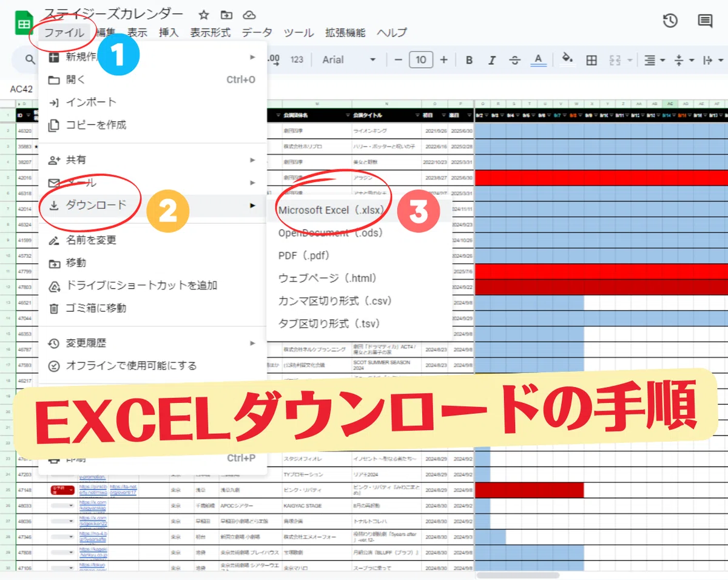The width and height of the screenshot is (728, 580).
Task: Click the font size field showing 10
Action: (x=421, y=59)
